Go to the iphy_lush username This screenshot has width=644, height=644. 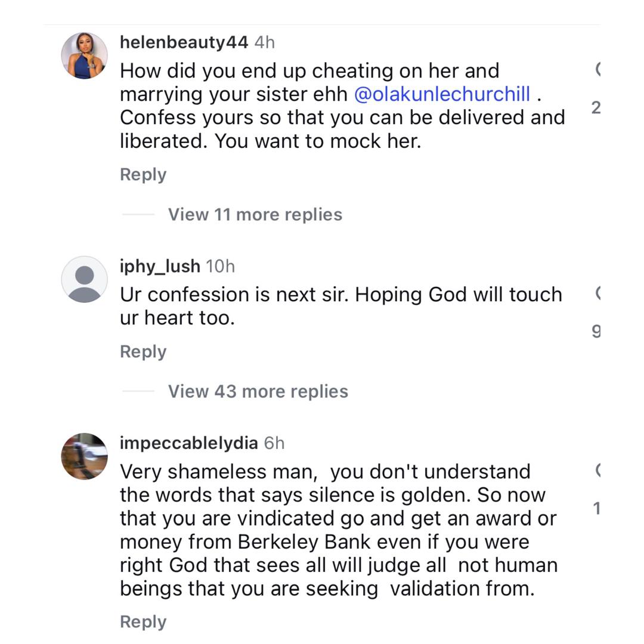(160, 266)
